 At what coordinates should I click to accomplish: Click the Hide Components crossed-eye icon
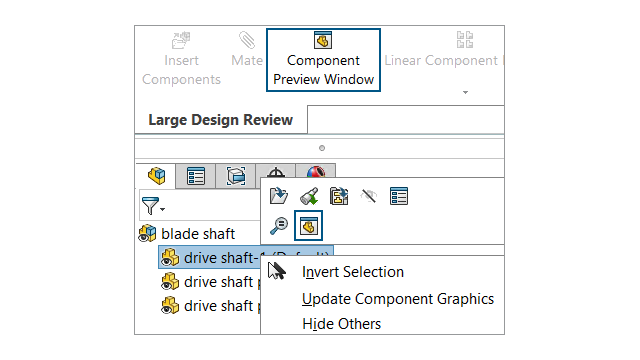[x=369, y=196]
